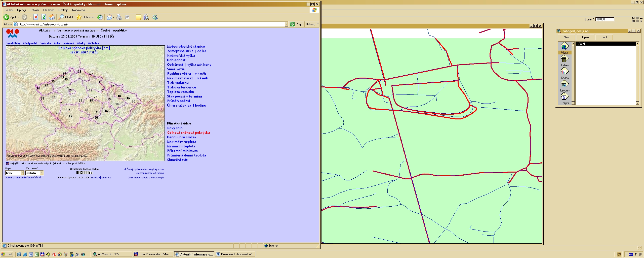Click the CHMI logo on the weather page
644x258 pixels.
13,33
